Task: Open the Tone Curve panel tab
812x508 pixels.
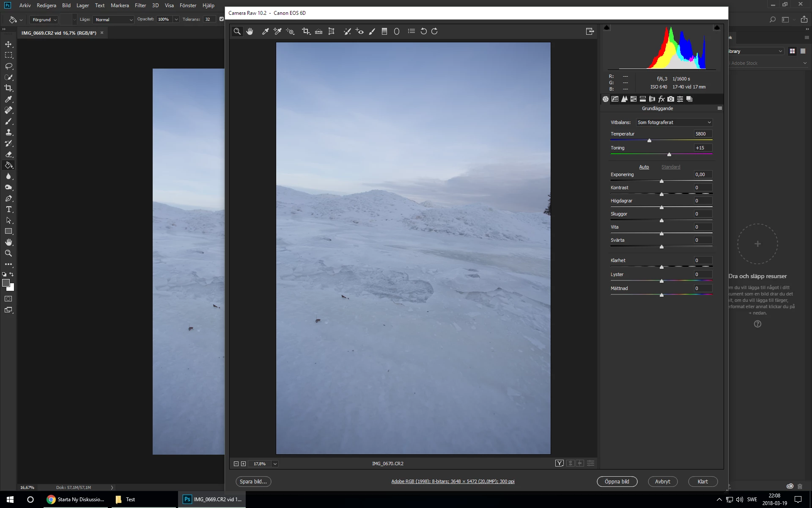Action: (615, 99)
